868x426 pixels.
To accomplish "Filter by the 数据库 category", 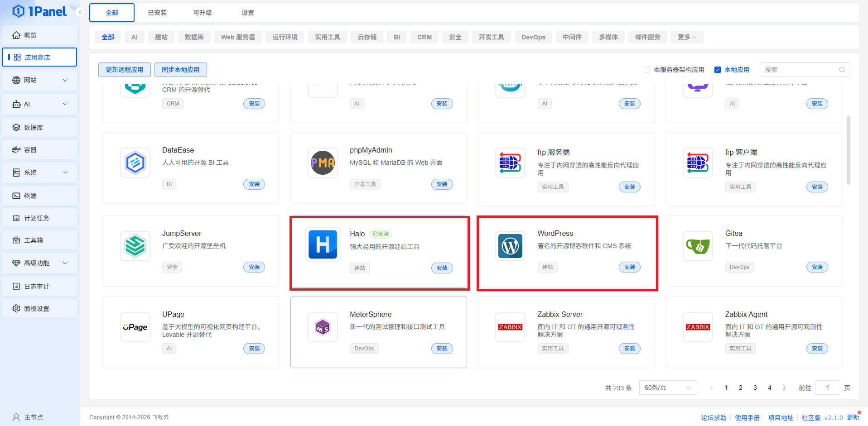I will [194, 37].
